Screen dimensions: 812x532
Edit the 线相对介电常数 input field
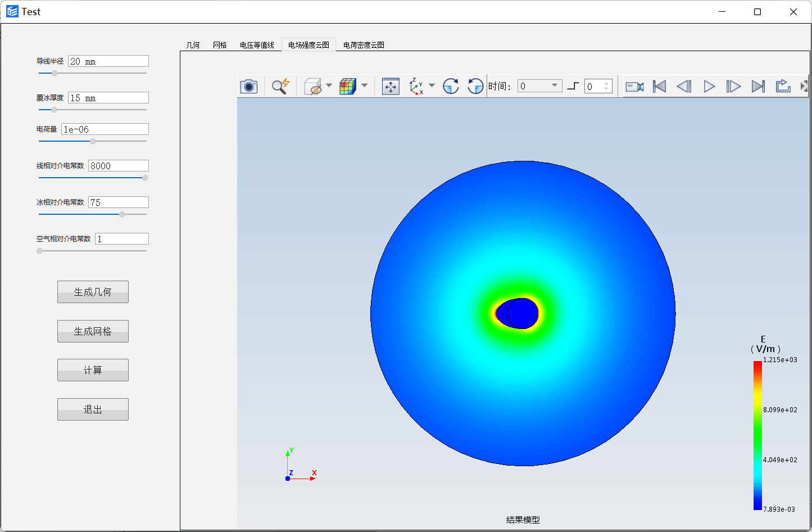click(x=119, y=166)
